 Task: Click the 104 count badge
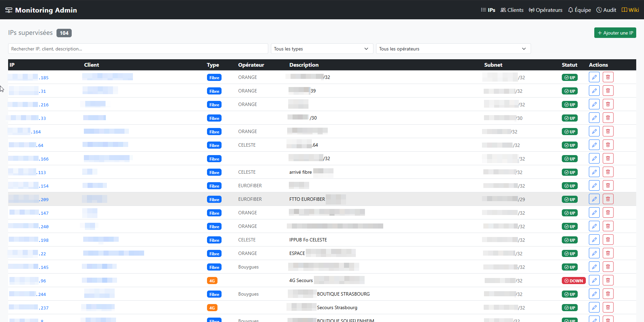pyautogui.click(x=64, y=33)
